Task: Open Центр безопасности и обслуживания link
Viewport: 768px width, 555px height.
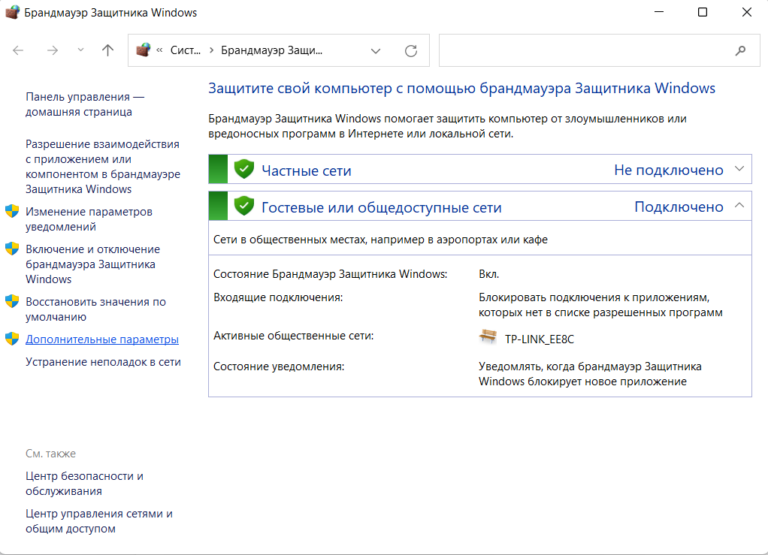Action: pos(84,483)
